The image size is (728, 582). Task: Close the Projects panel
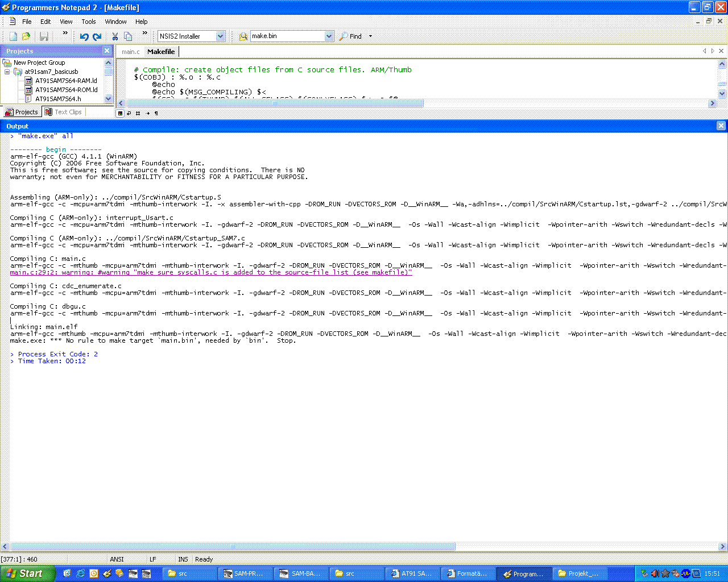pos(107,51)
